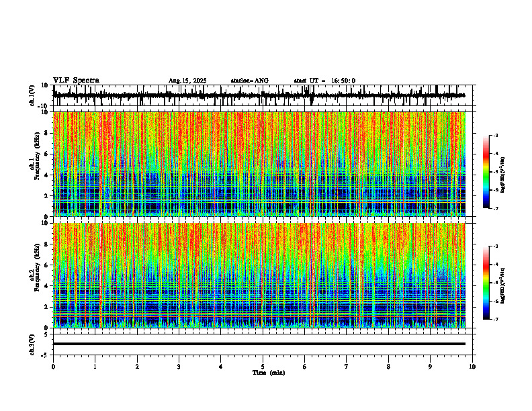Click the time axis tick label "9"

click(x=430, y=367)
